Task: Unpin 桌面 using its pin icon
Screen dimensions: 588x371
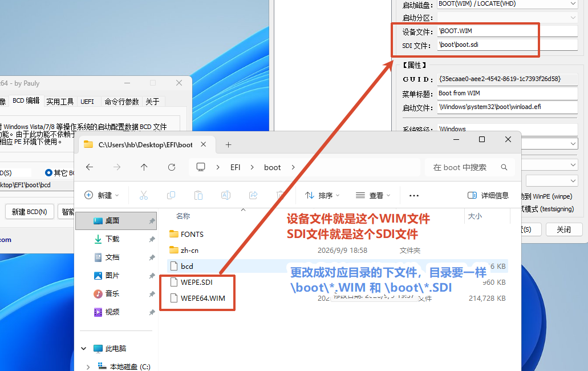Action: pyautogui.click(x=152, y=221)
